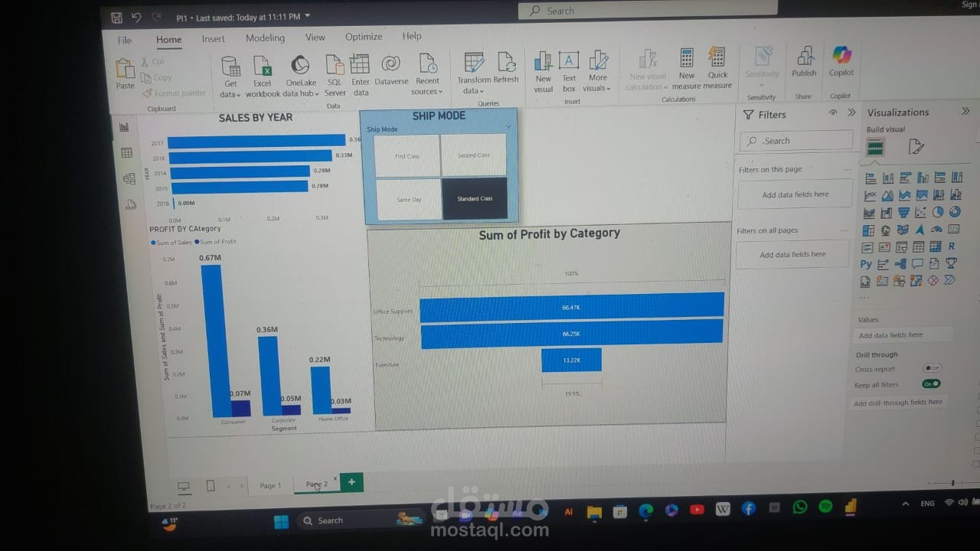The width and height of the screenshot is (980, 551).
Task: Open Dataverse connector
Action: tap(391, 70)
